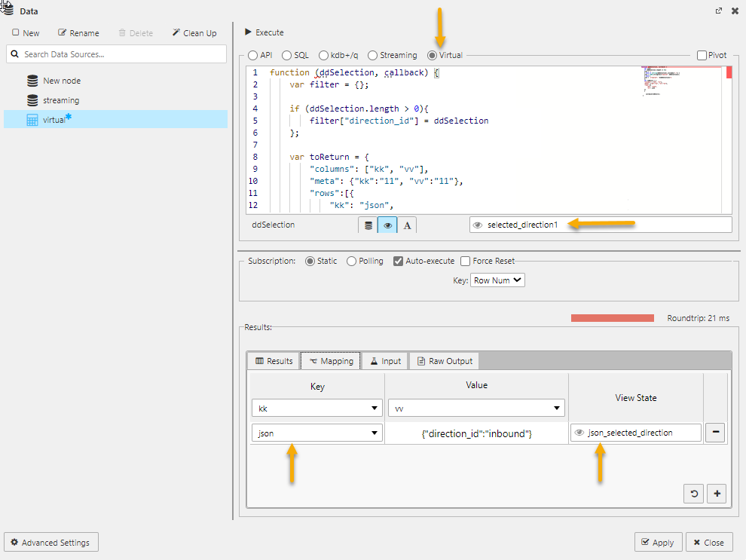Click the New data source icon
746x560 pixels.
point(16,32)
